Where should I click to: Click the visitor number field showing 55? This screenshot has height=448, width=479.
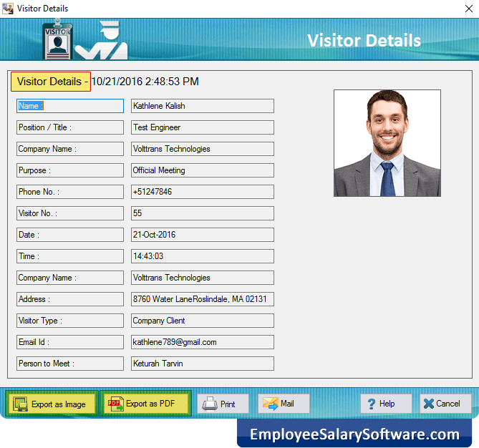point(203,213)
